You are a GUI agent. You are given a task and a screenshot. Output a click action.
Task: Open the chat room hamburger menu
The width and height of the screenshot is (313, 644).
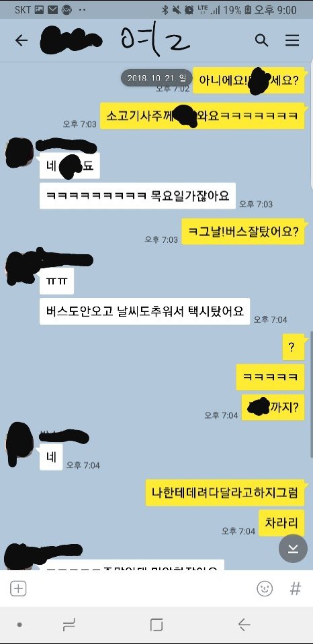(x=292, y=40)
